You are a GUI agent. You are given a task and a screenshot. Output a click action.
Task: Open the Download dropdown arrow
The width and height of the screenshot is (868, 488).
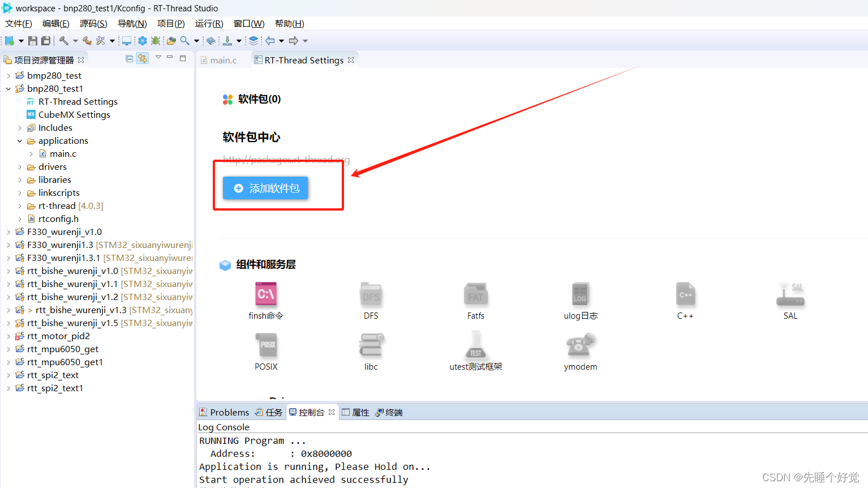(239, 41)
